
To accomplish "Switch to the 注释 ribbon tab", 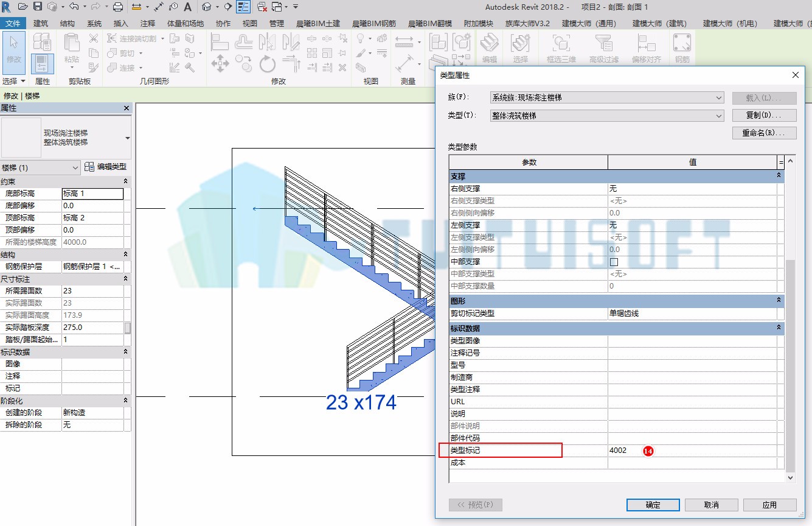I will [148, 23].
